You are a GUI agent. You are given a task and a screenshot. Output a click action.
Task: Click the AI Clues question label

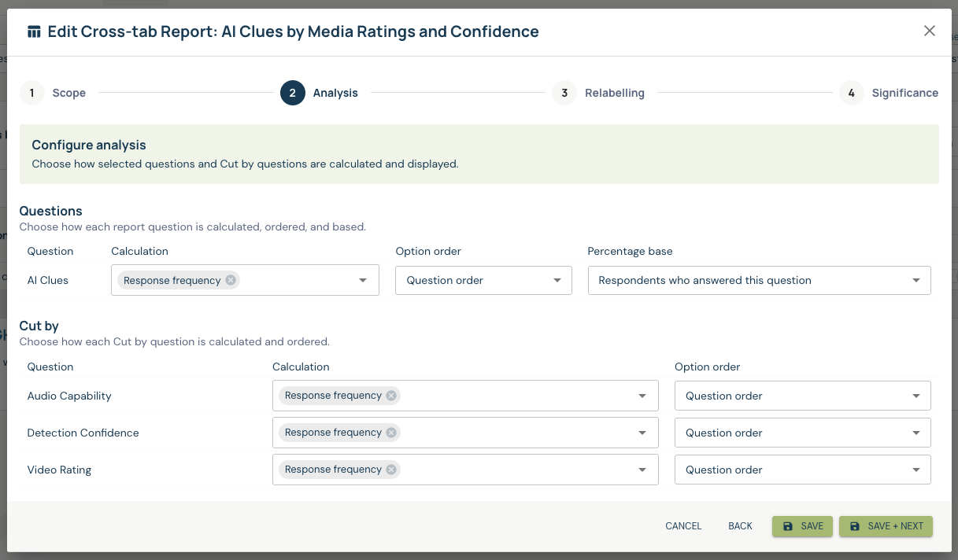(48, 280)
